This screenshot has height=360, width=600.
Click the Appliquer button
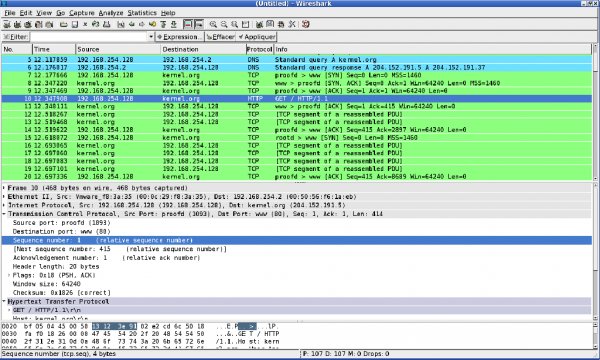[256, 37]
